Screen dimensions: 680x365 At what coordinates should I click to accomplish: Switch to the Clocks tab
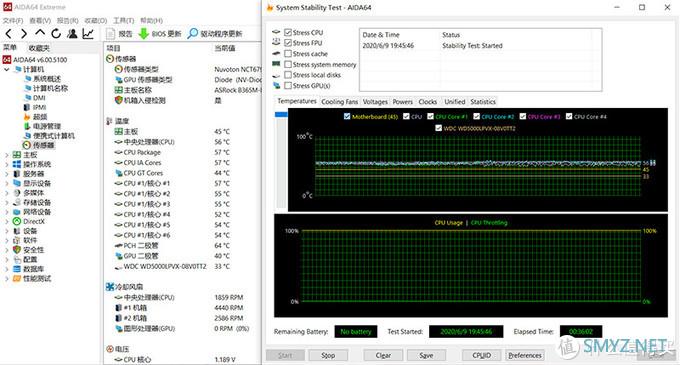(x=428, y=102)
